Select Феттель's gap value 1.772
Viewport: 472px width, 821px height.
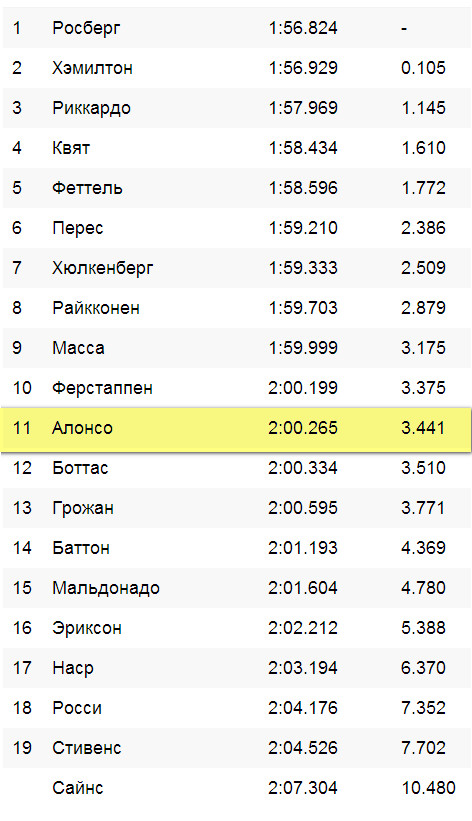(423, 187)
